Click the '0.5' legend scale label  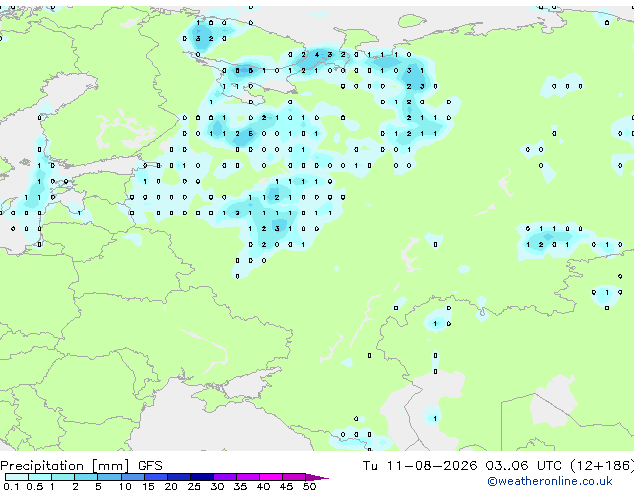pyautogui.click(x=35, y=486)
